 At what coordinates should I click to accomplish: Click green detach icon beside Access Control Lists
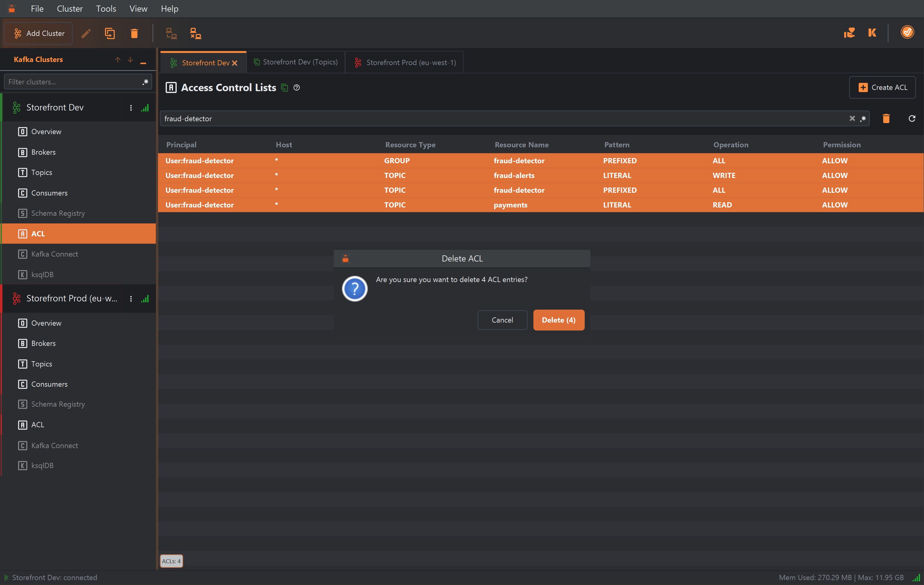click(x=284, y=87)
